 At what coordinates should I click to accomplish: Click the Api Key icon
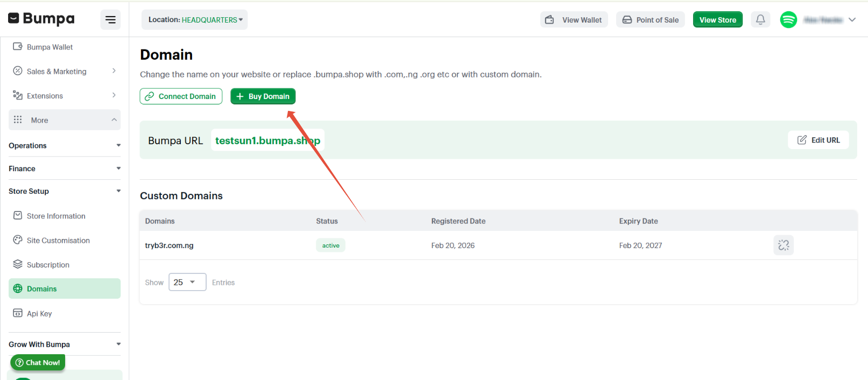tap(18, 313)
